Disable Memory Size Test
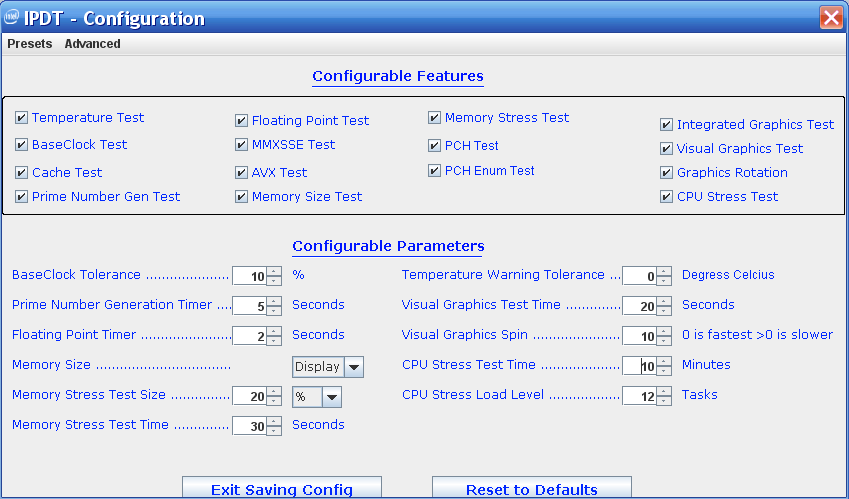Image resolution: width=849 pixels, height=499 pixels. click(x=241, y=196)
